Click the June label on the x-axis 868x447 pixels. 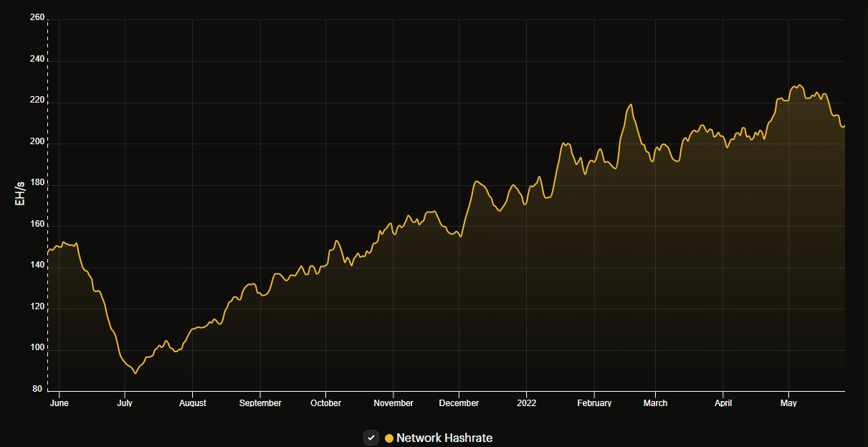(x=59, y=403)
